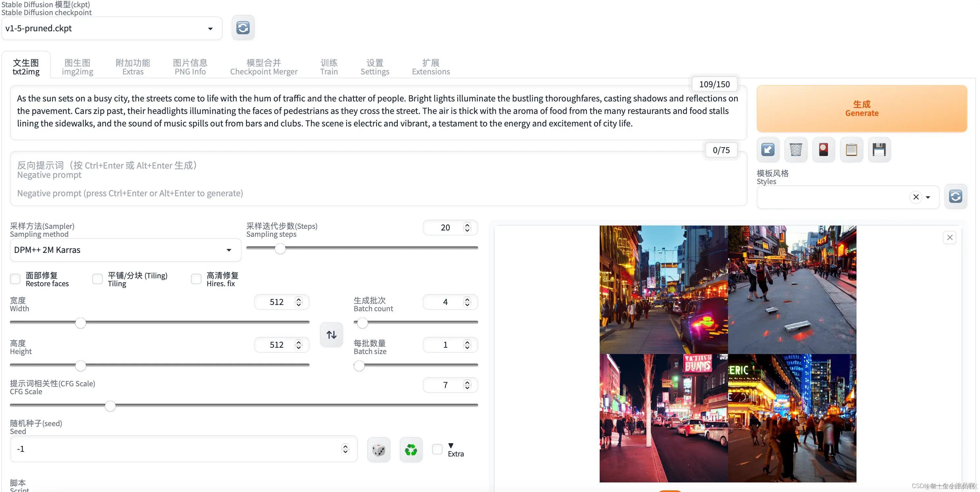
Task: Click the floppy disk icon to save the style
Action: [879, 150]
